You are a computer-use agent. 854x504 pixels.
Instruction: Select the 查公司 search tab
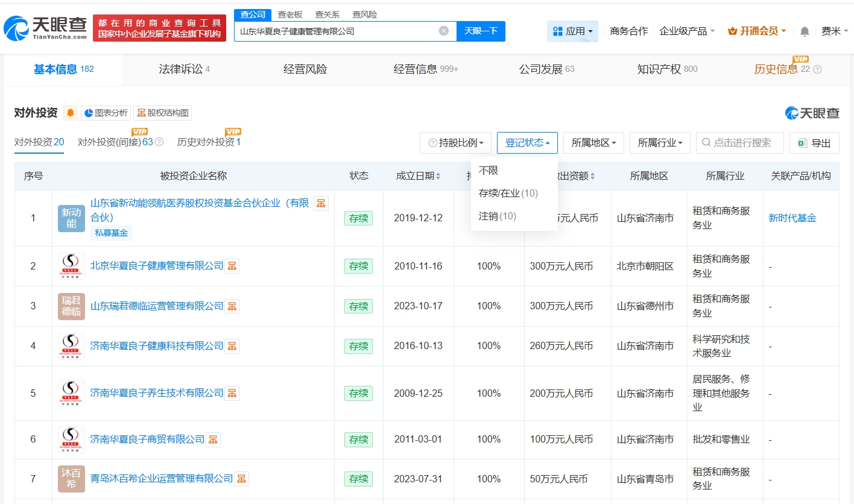[253, 14]
